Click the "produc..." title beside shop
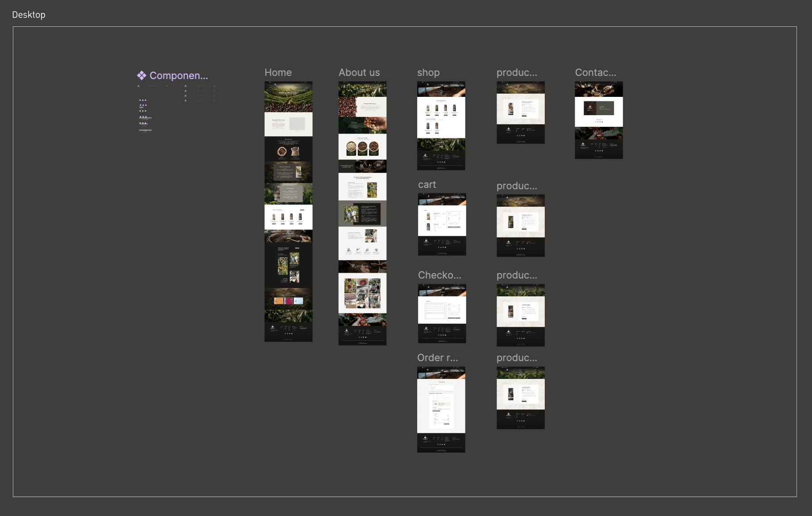This screenshot has height=516, width=812. 517,72
